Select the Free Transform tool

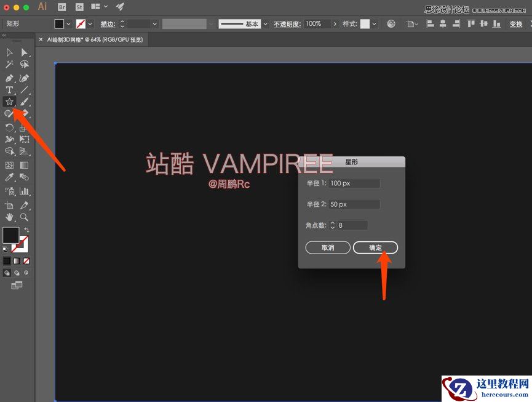(x=24, y=139)
